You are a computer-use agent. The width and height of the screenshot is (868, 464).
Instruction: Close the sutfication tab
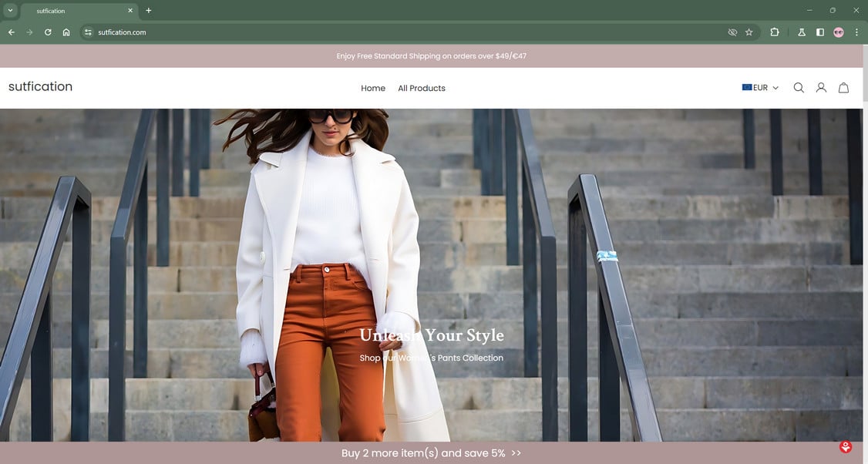(x=130, y=11)
